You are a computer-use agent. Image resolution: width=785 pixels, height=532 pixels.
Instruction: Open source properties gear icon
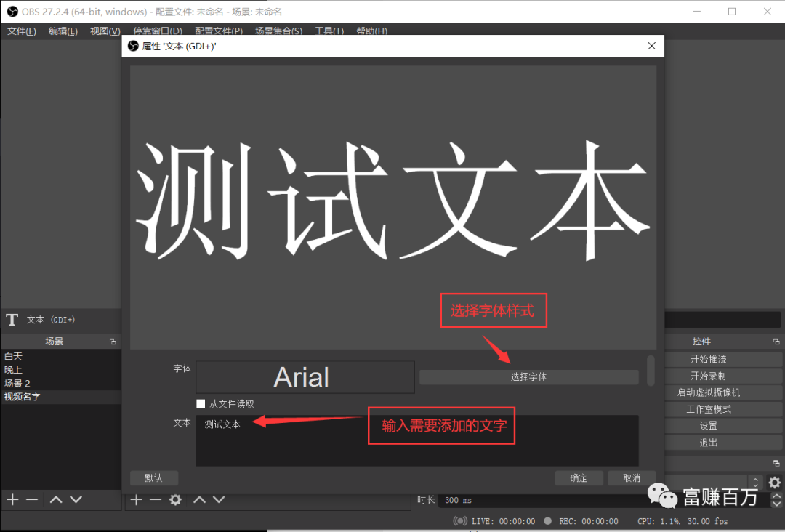(x=175, y=499)
